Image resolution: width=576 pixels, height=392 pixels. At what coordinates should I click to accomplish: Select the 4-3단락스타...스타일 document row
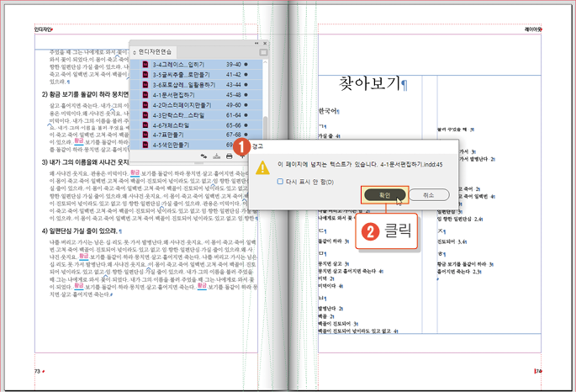(x=196, y=115)
